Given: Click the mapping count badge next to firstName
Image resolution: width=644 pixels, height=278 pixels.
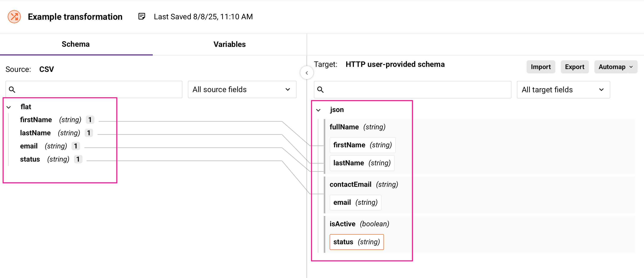Looking at the screenshot, I should pyautogui.click(x=90, y=120).
